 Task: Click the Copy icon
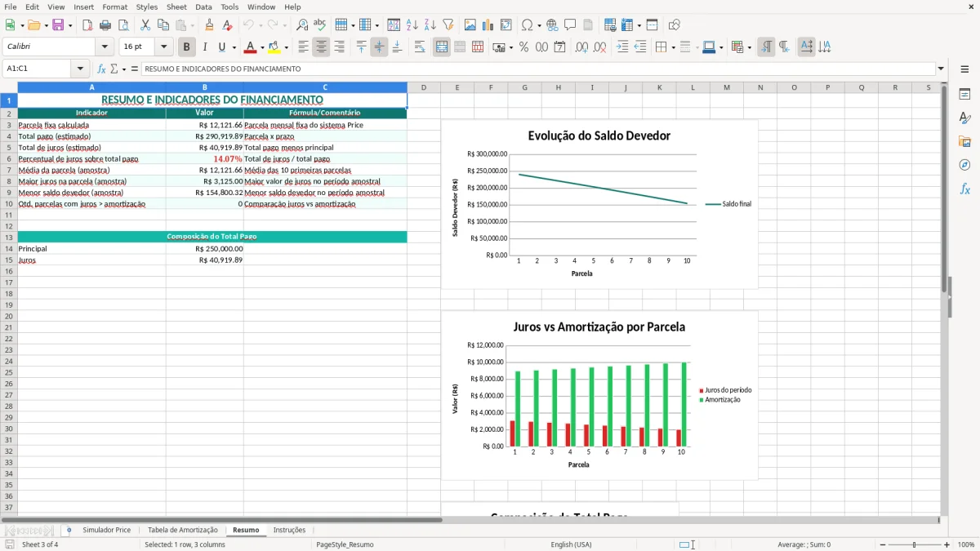163,25
